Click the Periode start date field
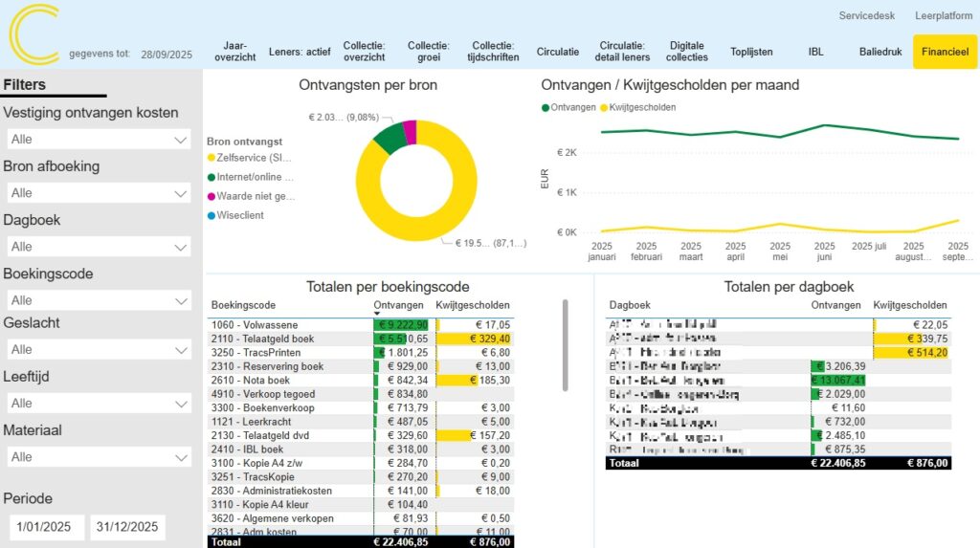The image size is (980, 548). coord(47,527)
